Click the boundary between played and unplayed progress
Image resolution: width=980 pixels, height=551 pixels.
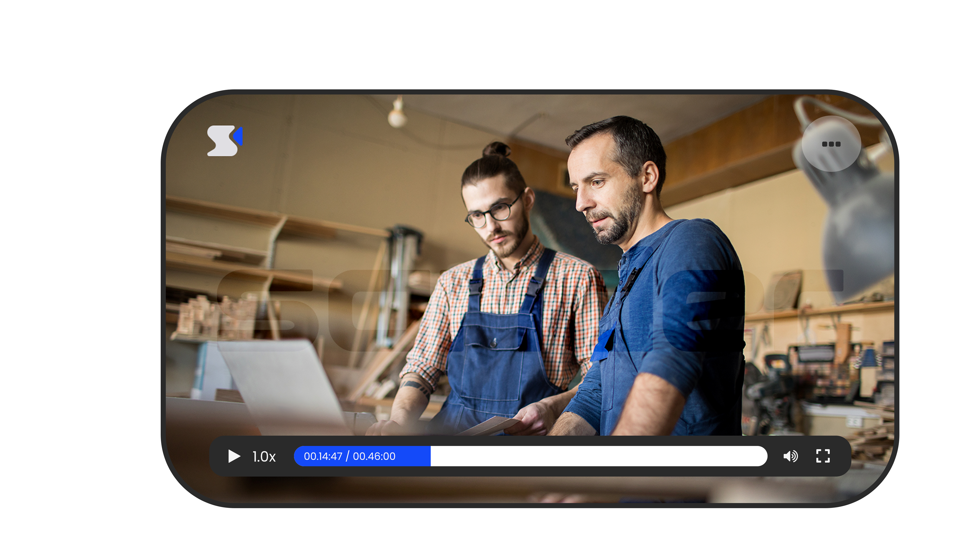coord(431,456)
